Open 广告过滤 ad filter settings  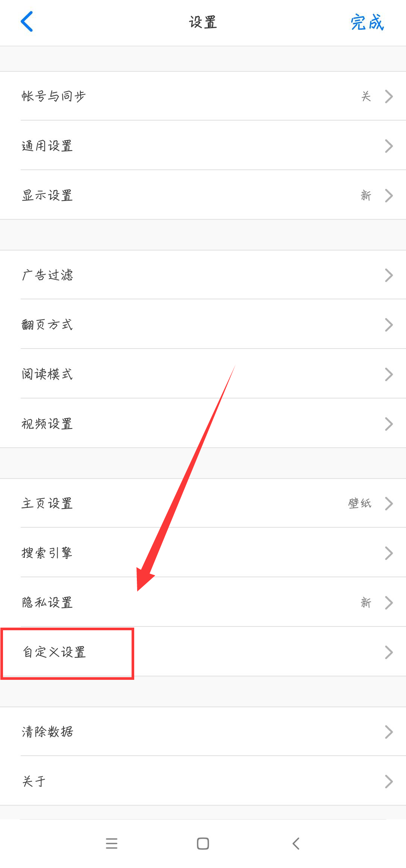pos(203,275)
